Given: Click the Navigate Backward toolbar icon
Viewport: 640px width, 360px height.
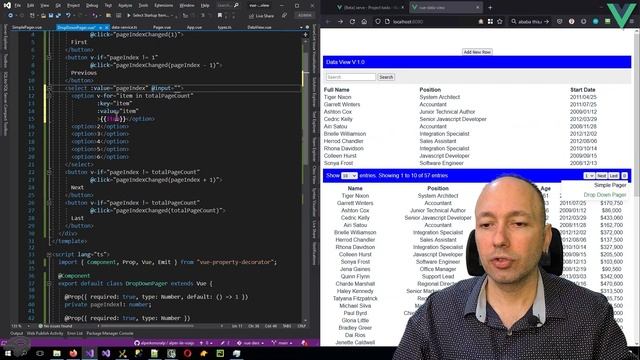Looking at the screenshot, I should point(11,16).
